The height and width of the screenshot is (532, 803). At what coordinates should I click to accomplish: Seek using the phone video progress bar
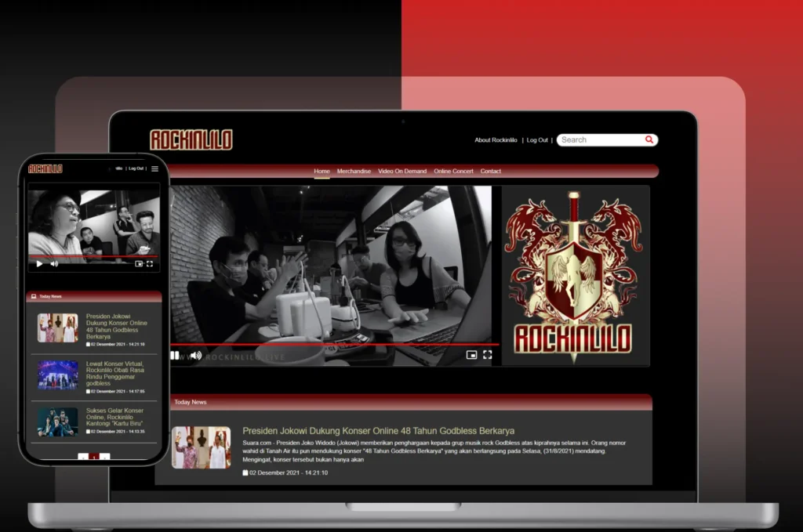(x=94, y=255)
